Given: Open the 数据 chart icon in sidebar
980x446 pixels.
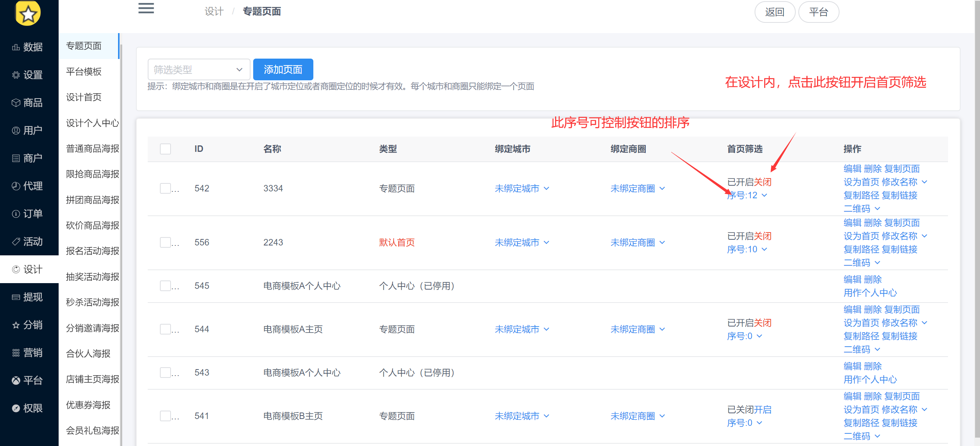Looking at the screenshot, I should click(x=16, y=47).
